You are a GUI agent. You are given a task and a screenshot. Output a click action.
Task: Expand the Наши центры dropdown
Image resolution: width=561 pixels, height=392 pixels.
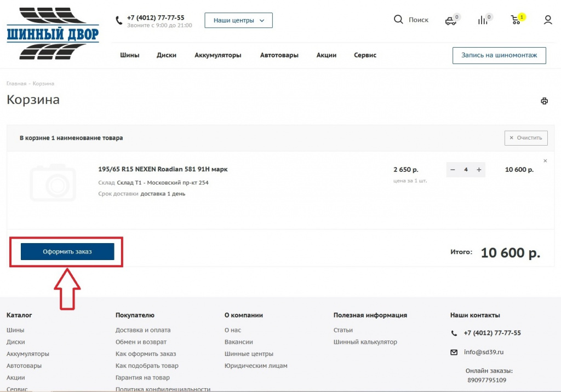(238, 20)
